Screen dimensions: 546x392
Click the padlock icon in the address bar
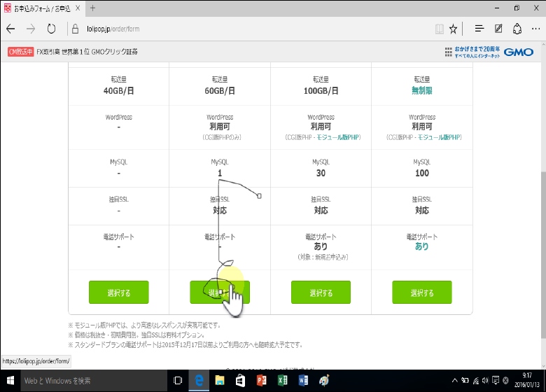pos(75,29)
